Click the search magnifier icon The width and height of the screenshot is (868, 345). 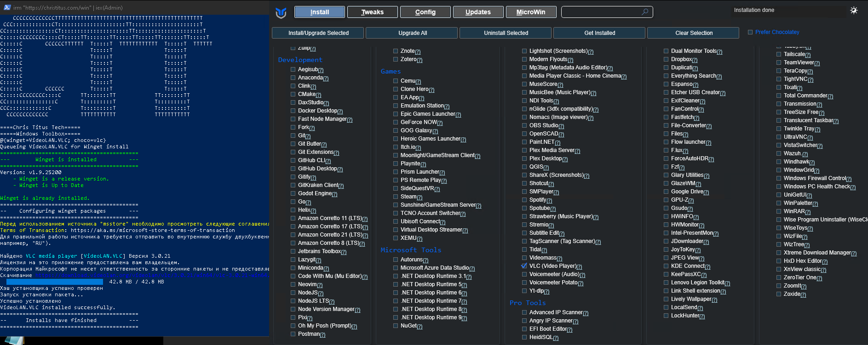[645, 12]
